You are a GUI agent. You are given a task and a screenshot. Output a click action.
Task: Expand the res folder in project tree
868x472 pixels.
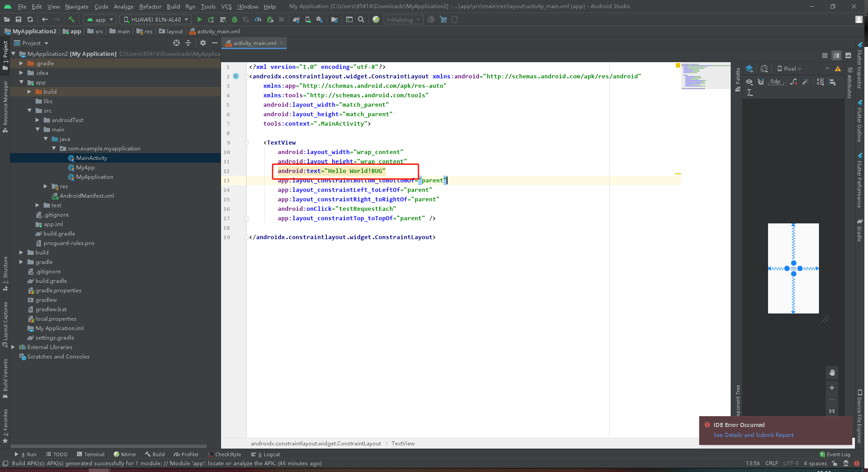[x=45, y=186]
